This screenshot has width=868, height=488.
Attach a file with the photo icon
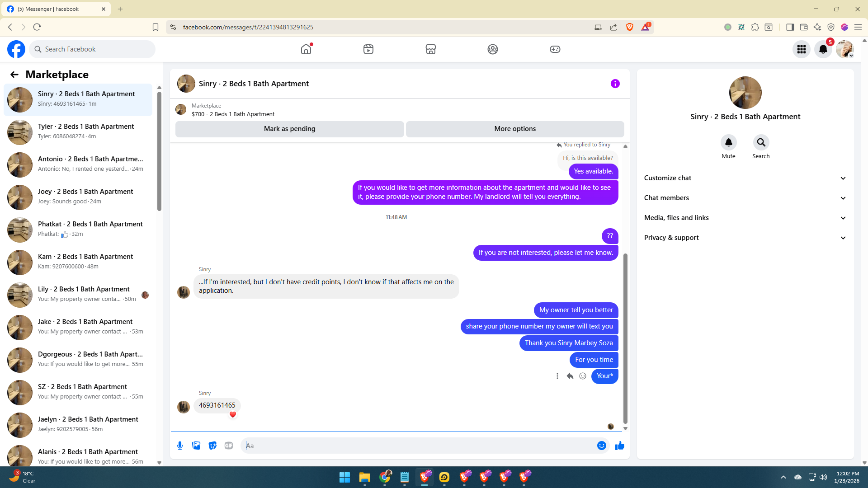tap(196, 446)
